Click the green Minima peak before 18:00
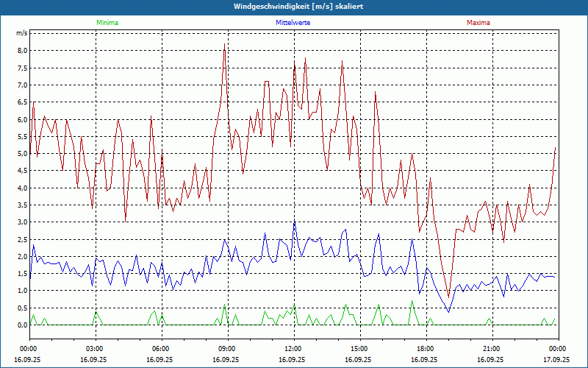Image resolution: width=588 pixels, height=368 pixels. click(412, 301)
